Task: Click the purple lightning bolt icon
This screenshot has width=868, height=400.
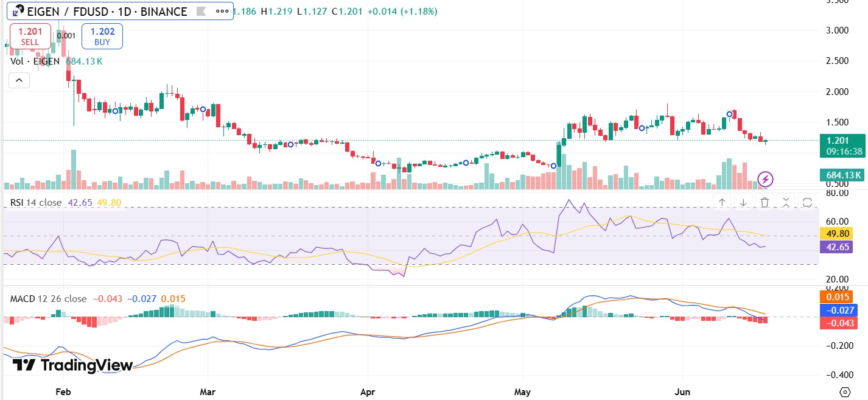Action: click(x=766, y=179)
